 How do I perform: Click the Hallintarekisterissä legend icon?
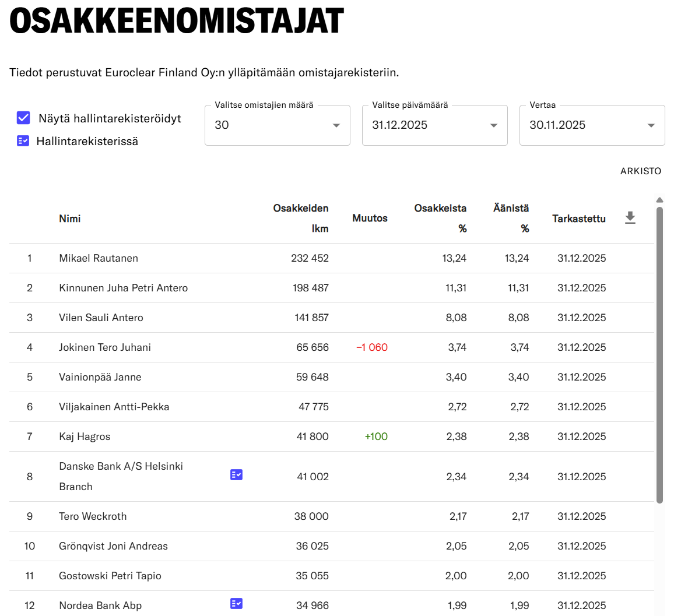tap(23, 141)
